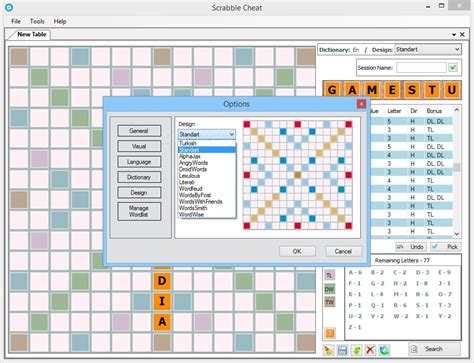Click the Dir column header
This screenshot has height=363, width=474.
coord(414,111)
